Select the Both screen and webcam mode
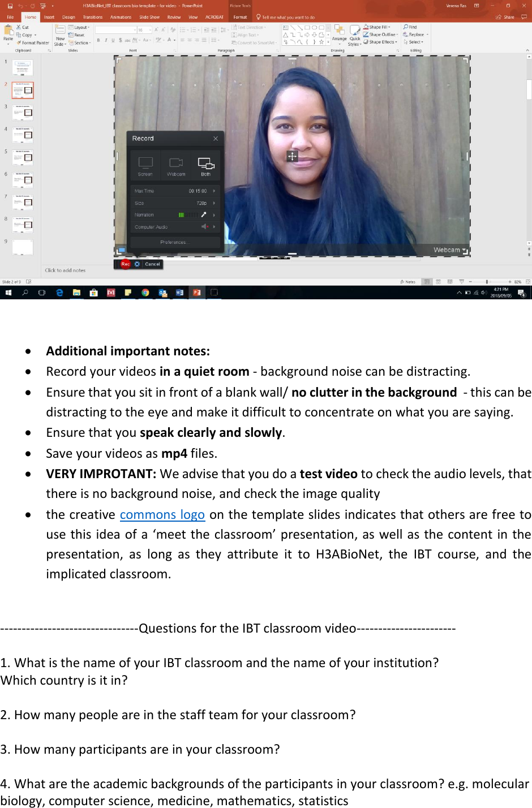Screen dimensions: 532x808 [x=206, y=164]
